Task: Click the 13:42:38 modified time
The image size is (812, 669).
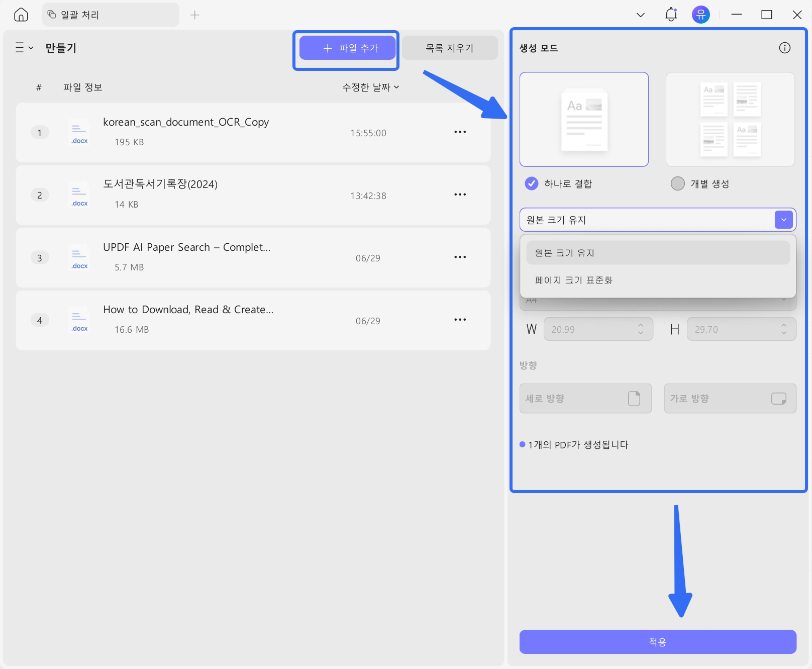Action: tap(368, 196)
